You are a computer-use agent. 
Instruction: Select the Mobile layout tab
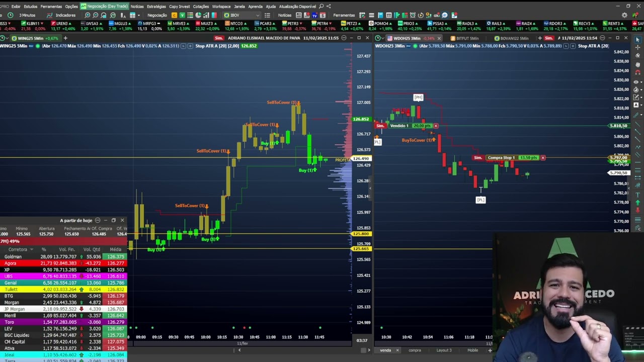(x=472, y=350)
